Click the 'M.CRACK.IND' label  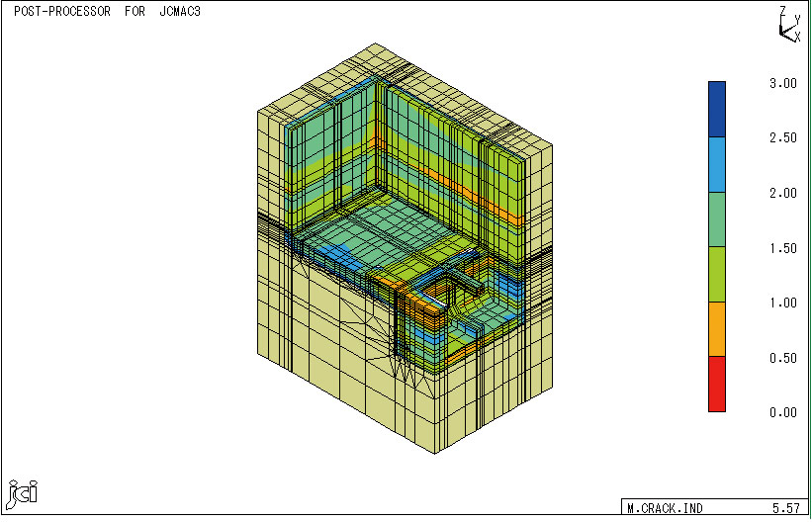point(665,508)
